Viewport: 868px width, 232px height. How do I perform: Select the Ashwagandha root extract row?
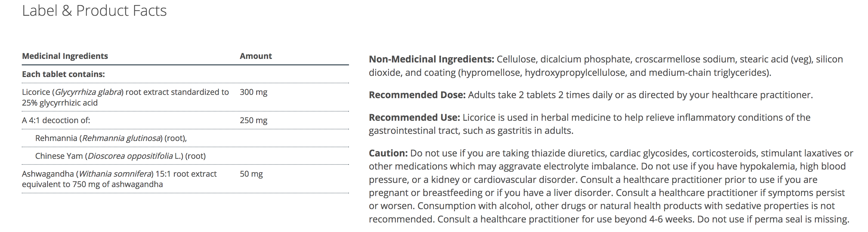pyautogui.click(x=119, y=179)
